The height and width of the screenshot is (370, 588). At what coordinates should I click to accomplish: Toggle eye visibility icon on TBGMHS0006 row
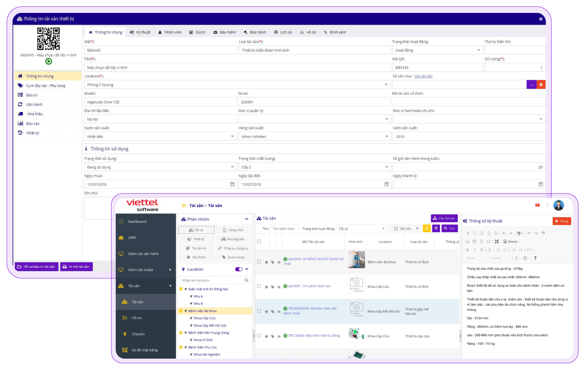(x=279, y=312)
